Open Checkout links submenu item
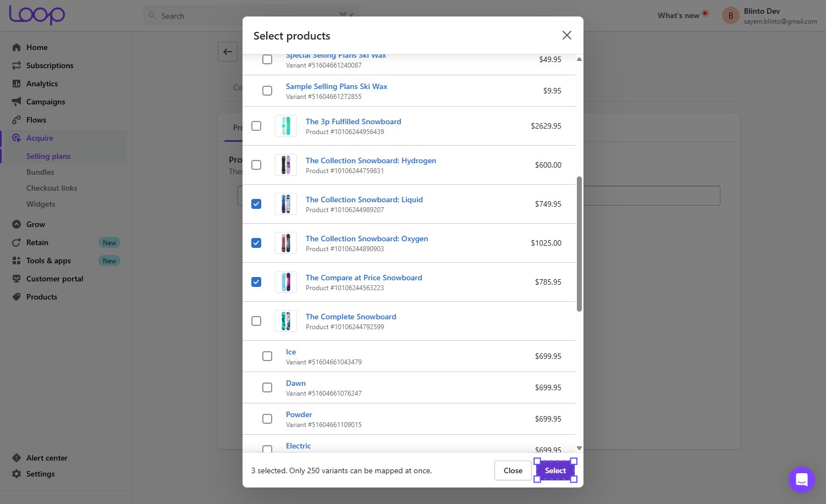The image size is (826, 504). click(x=52, y=188)
